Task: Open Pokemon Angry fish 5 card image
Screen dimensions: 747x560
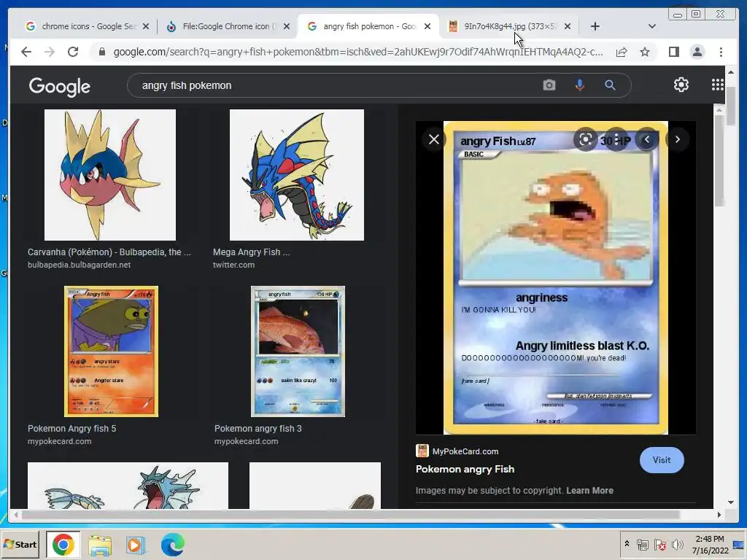Action: point(111,351)
